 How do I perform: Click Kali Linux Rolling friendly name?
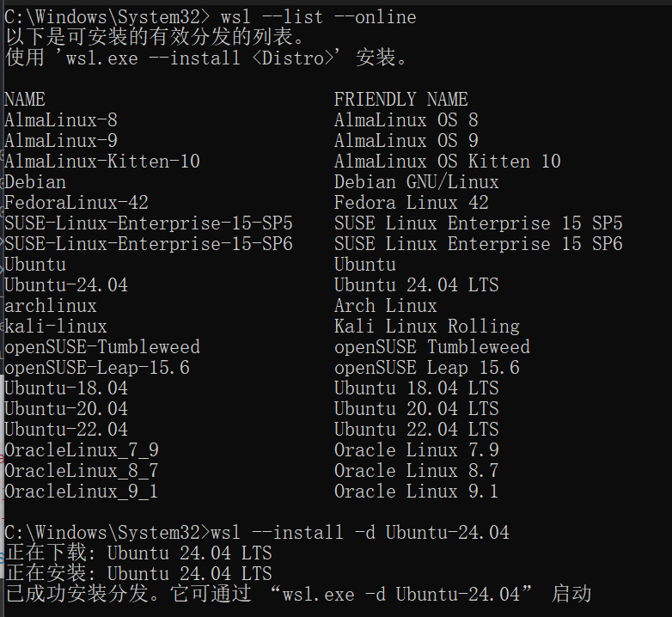426,327
